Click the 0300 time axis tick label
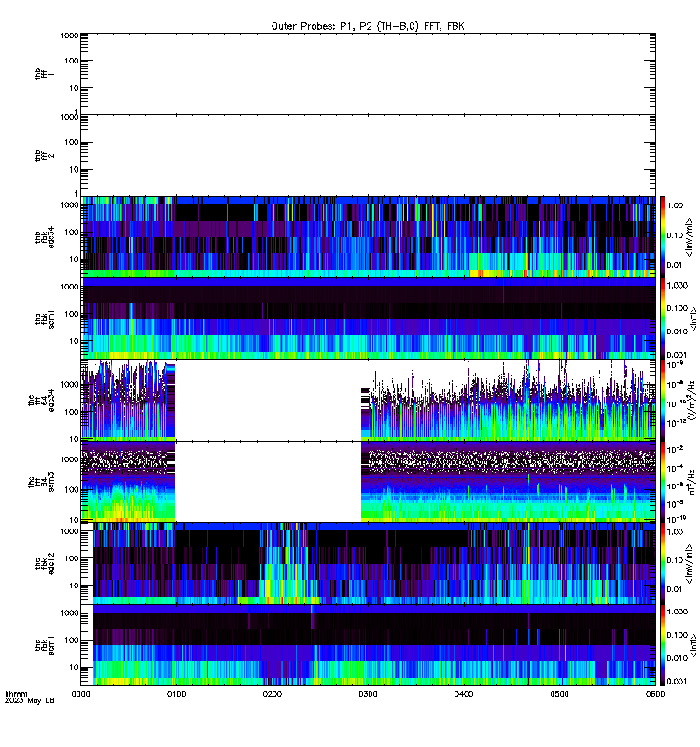This screenshot has width=700, height=747. coord(368,694)
